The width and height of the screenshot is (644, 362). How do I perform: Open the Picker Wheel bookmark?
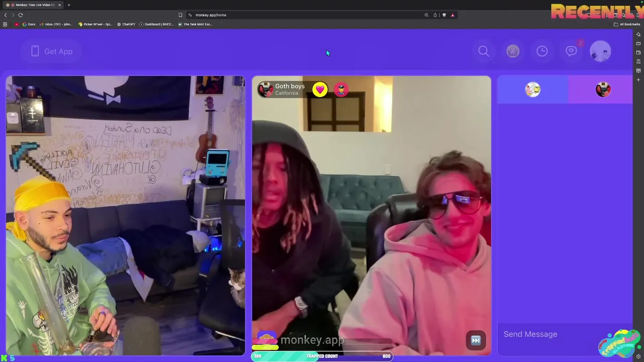click(x=95, y=24)
